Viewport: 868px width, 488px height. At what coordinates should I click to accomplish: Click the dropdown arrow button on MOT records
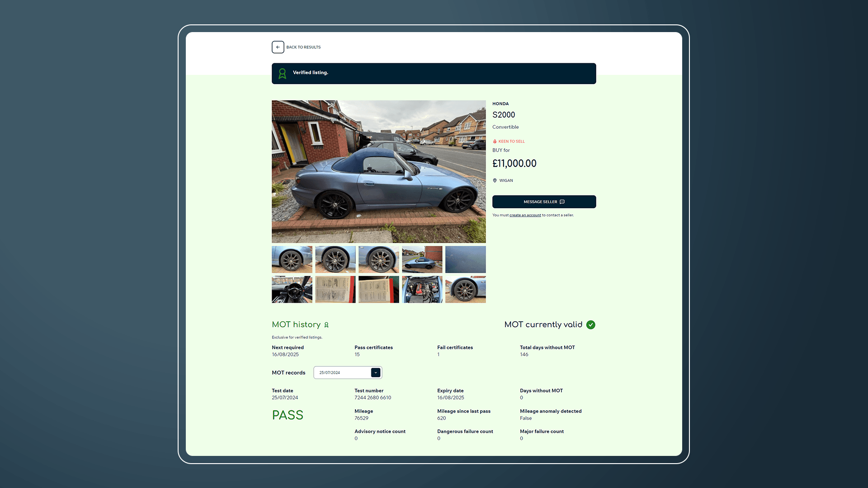coord(376,372)
